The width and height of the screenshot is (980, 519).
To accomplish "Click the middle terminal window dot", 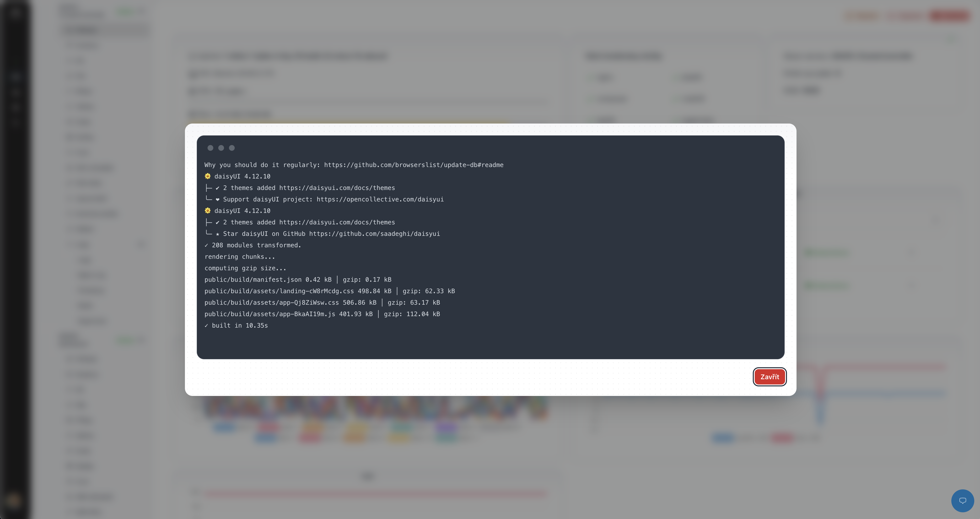I will 221,148.
